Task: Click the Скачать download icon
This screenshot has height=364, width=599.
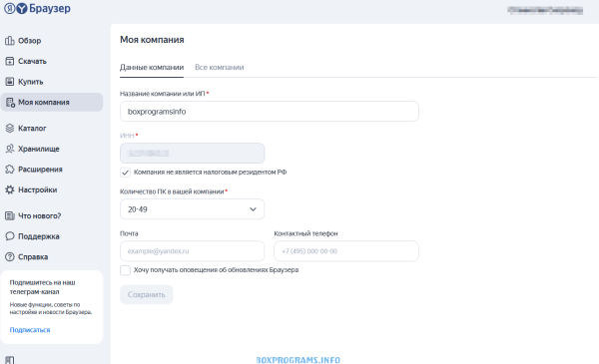Action: click(10, 61)
